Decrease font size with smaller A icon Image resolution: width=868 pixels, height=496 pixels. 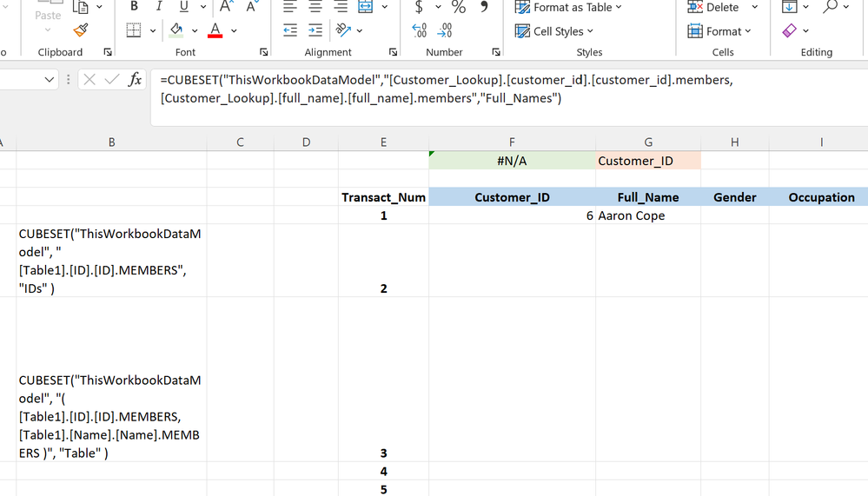coord(251,7)
